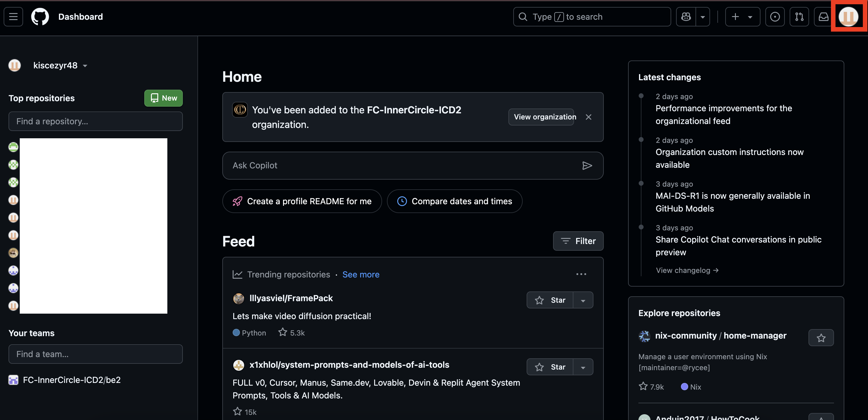Click the Dashboard title in header

pos(80,16)
